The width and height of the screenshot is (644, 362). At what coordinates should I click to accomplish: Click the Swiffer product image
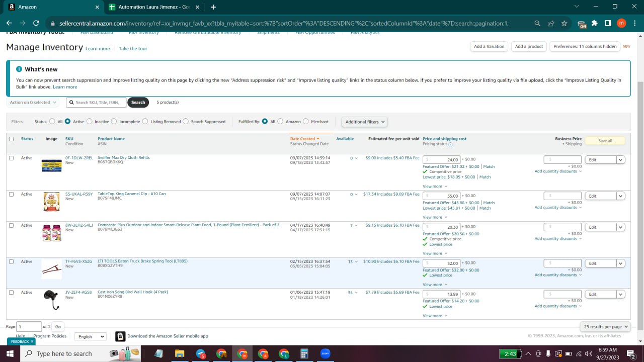[51, 166]
